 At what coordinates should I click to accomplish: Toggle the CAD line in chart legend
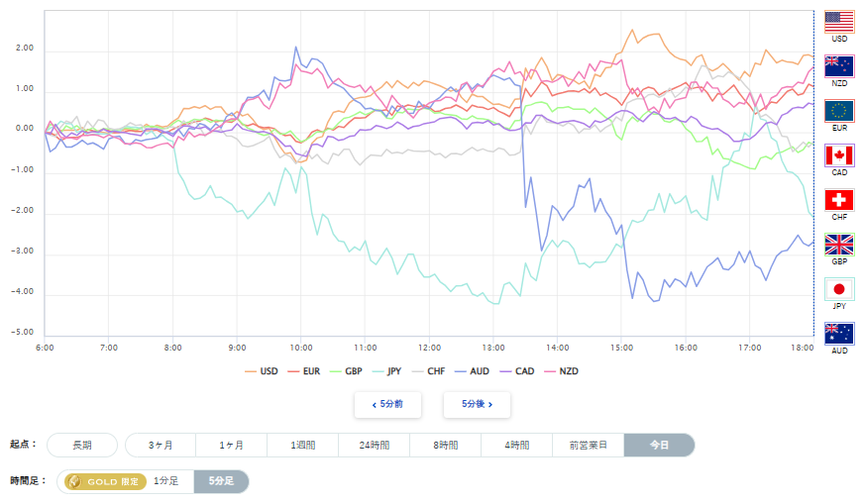517,371
